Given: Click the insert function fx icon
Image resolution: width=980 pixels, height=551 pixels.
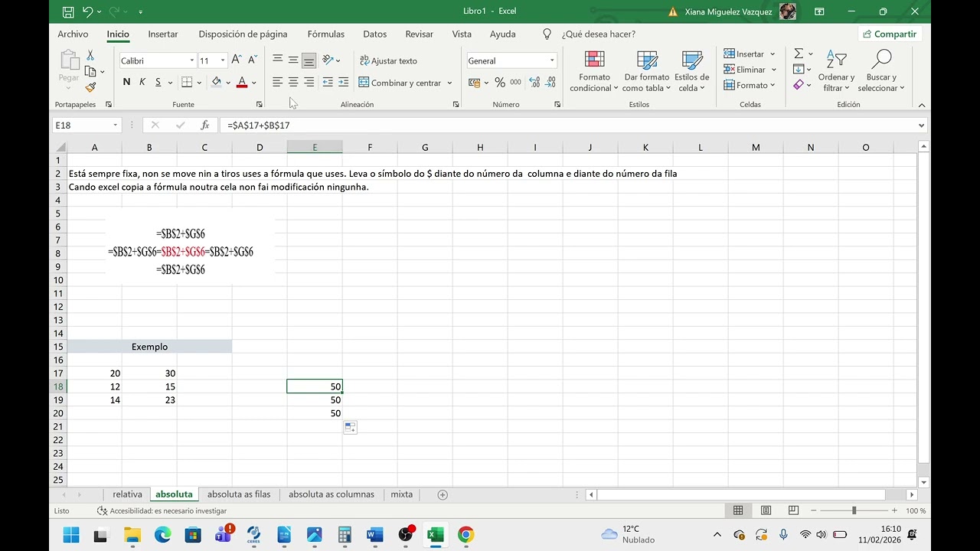Looking at the screenshot, I should tap(204, 125).
